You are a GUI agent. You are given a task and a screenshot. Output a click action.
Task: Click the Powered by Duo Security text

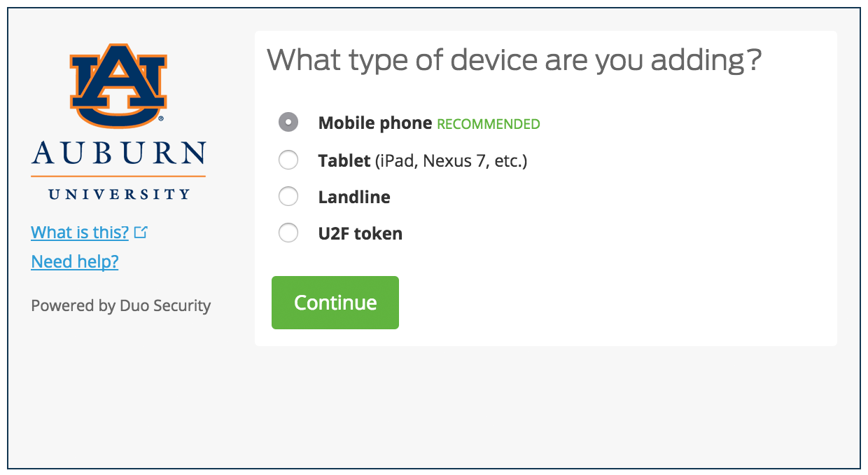120,305
